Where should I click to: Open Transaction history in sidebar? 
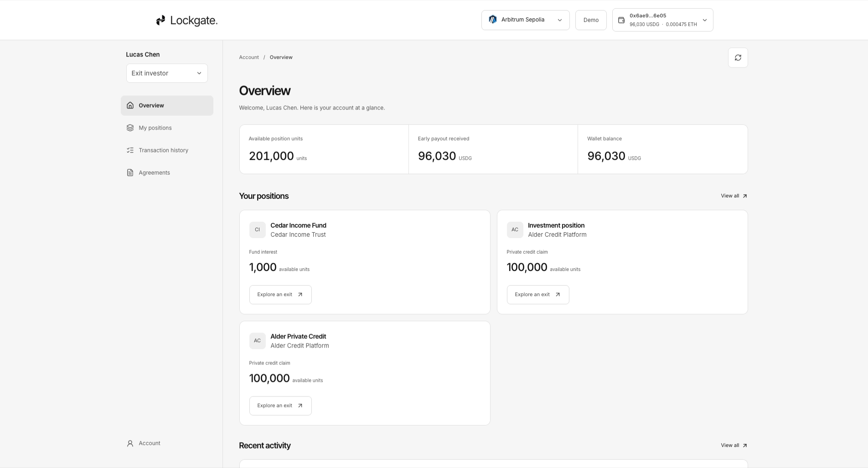[x=167, y=150]
